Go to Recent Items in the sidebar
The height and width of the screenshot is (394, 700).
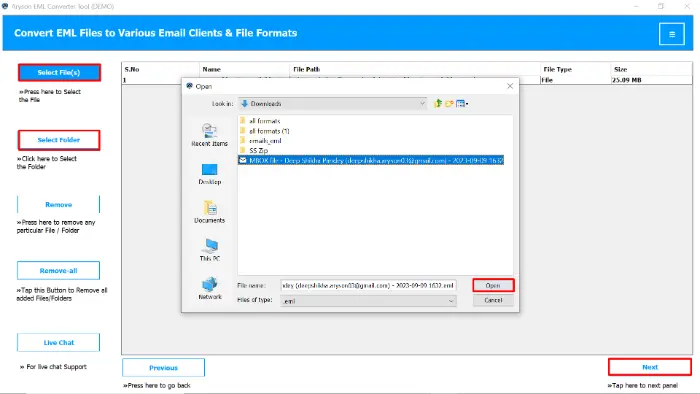coord(209,135)
